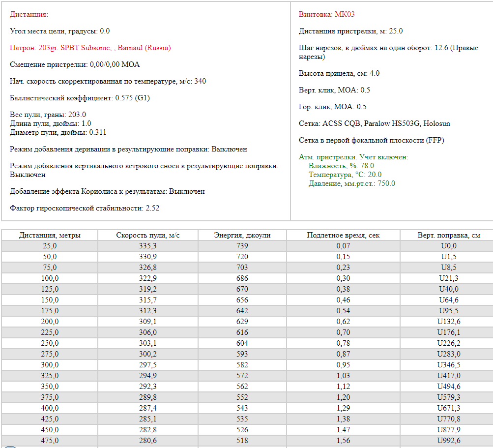This screenshot has width=493, height=448.
Task: Click the 'Подлетное время, сек' column header
Action: [343, 235]
